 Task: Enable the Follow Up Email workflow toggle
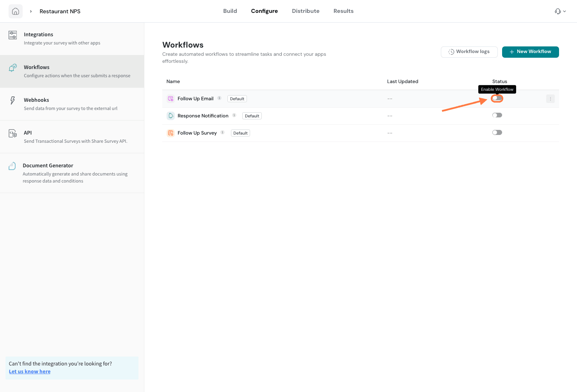[x=497, y=98]
